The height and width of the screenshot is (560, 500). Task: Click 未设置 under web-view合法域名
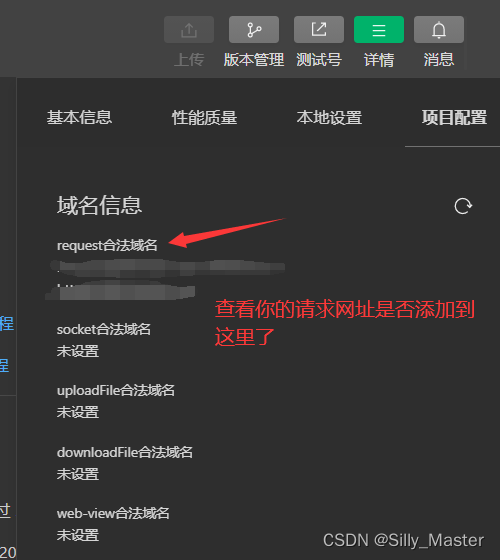click(x=78, y=535)
